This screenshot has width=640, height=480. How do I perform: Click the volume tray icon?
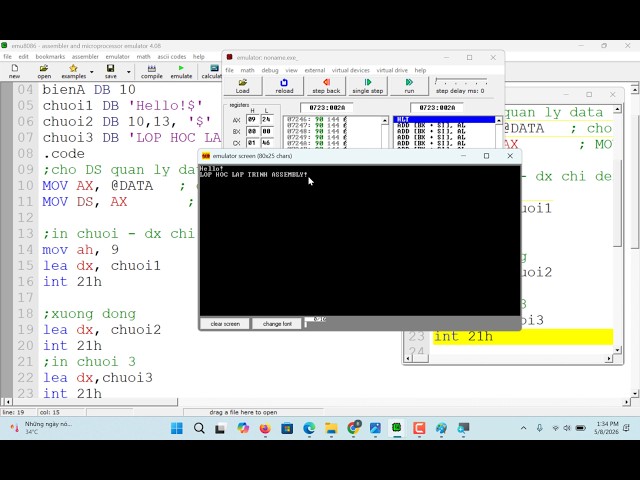pos(567,428)
